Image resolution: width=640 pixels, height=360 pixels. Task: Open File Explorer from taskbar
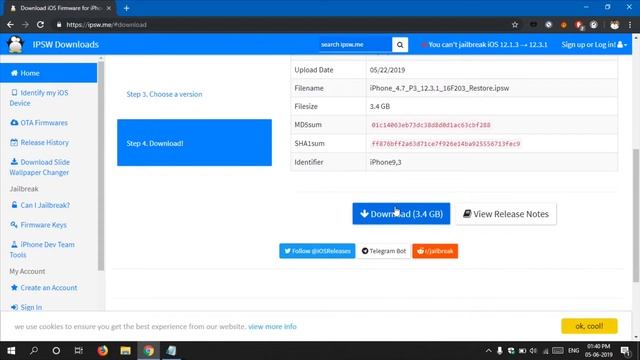click(x=125, y=351)
